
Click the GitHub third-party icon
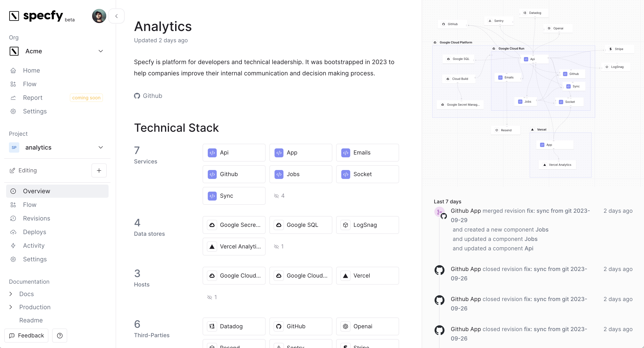(x=279, y=327)
